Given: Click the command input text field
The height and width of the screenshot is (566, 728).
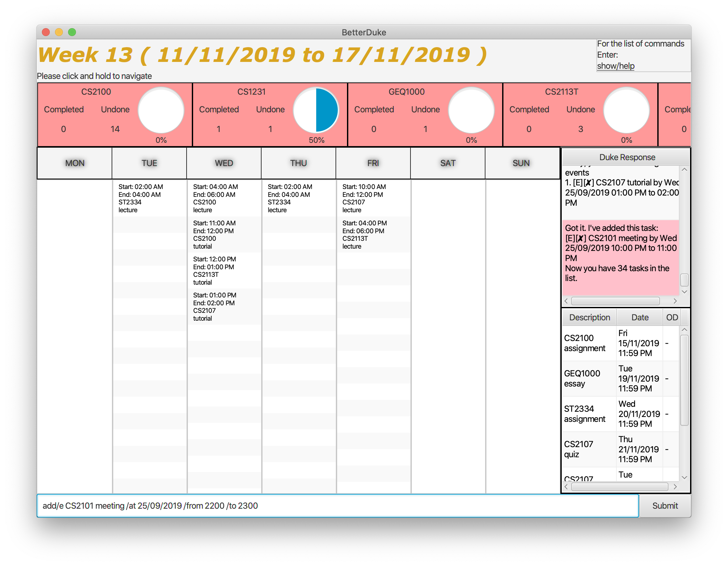Looking at the screenshot, I should pos(337,506).
